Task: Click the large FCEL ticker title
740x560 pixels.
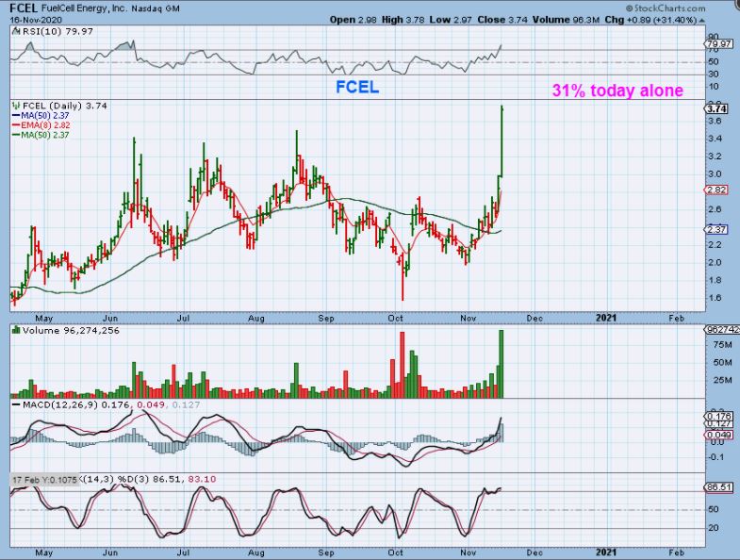Action: tap(24, 8)
